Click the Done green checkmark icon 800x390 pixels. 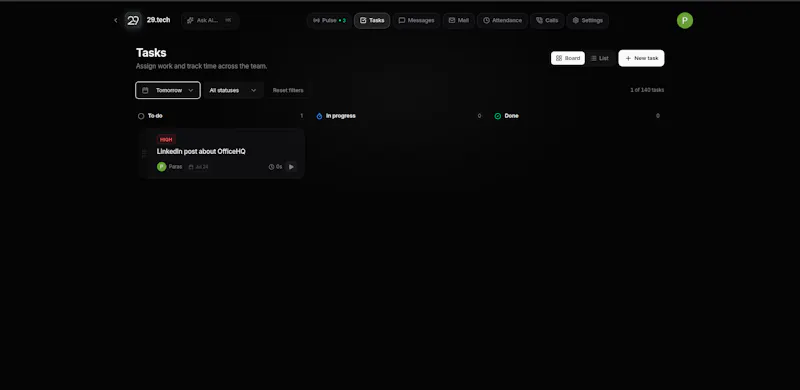pos(498,116)
